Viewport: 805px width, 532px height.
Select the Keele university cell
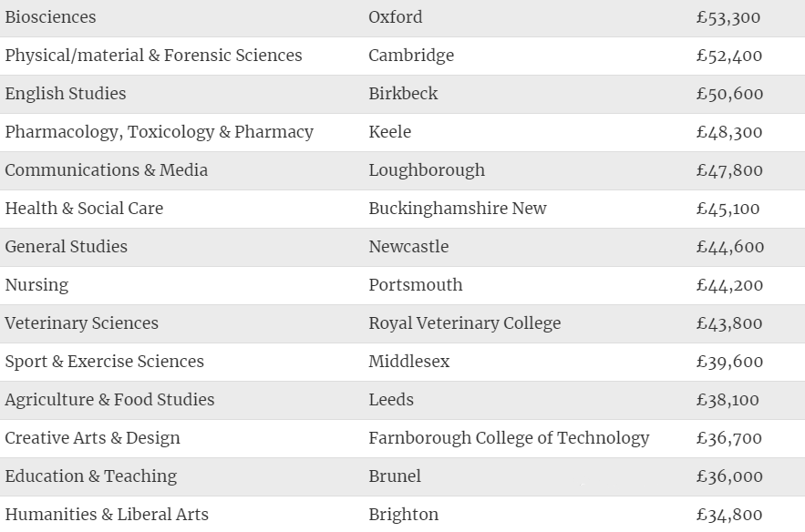(389, 132)
